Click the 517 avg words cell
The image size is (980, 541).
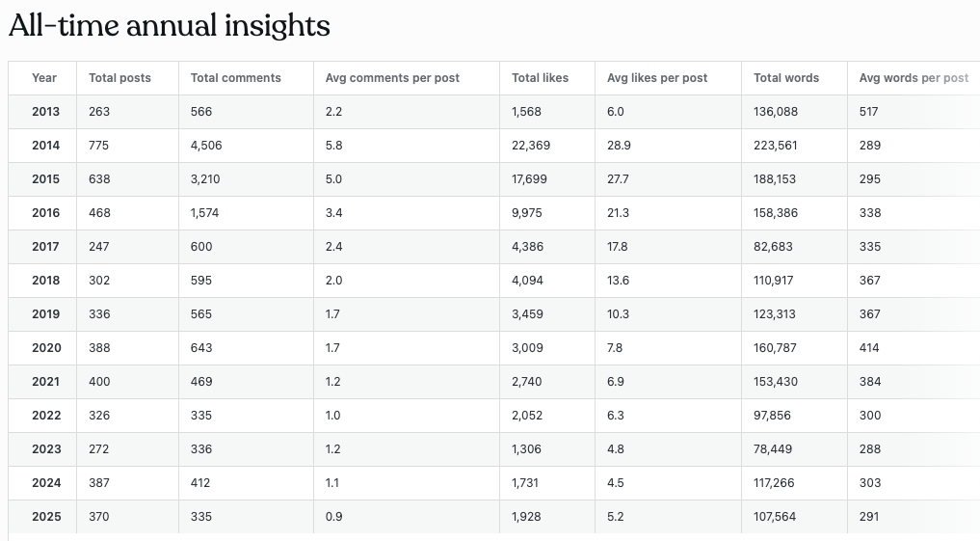870,112
